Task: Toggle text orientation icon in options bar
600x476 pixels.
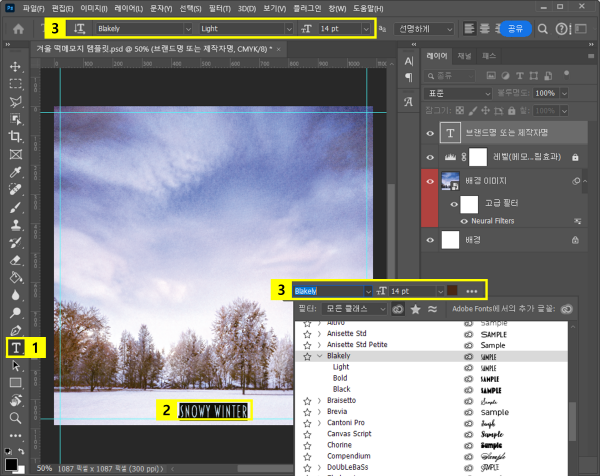Action: tap(79, 29)
